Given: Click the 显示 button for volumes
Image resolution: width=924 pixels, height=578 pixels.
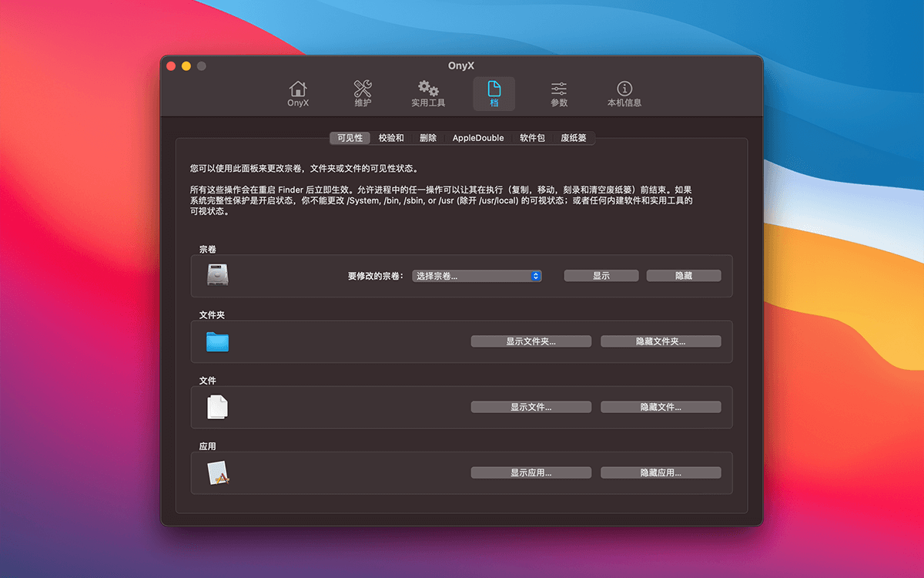Looking at the screenshot, I should point(601,276).
